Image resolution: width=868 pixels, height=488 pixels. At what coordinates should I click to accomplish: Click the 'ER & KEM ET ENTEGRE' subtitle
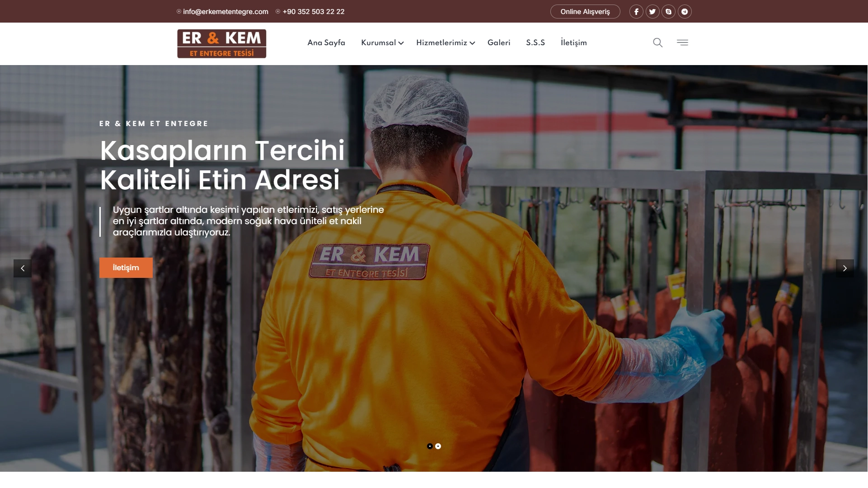click(x=154, y=124)
